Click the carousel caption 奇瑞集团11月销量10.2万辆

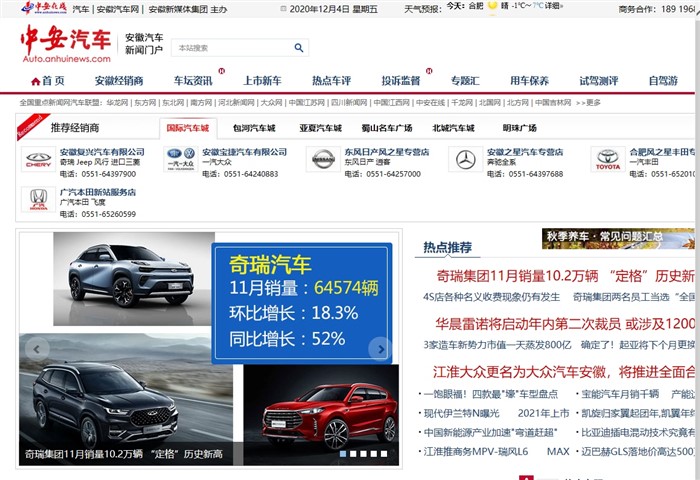pos(124,454)
